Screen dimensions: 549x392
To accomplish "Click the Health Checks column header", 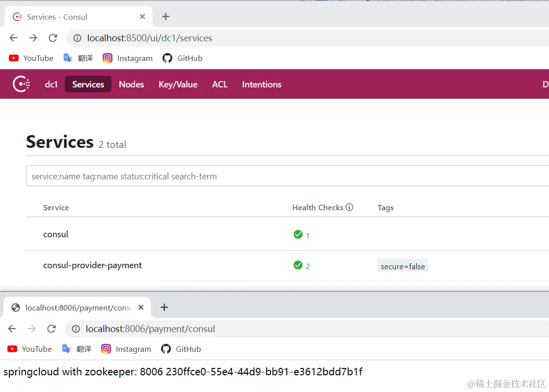I will coord(318,207).
